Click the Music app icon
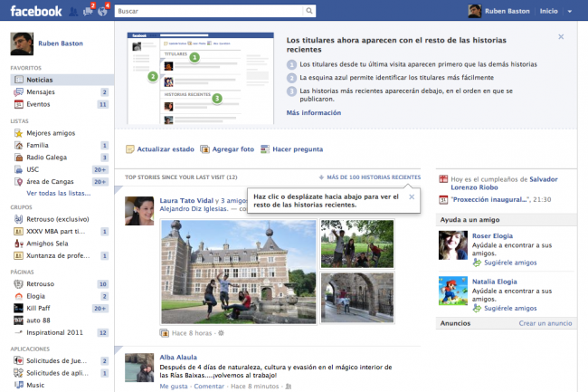 [19, 385]
